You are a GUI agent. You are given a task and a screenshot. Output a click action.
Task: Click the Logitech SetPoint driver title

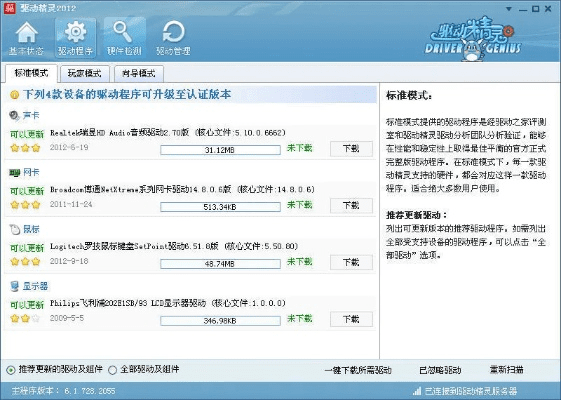pos(174,246)
